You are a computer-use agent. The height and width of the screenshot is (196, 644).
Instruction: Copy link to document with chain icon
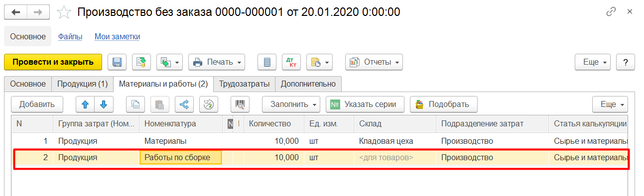coord(611,11)
